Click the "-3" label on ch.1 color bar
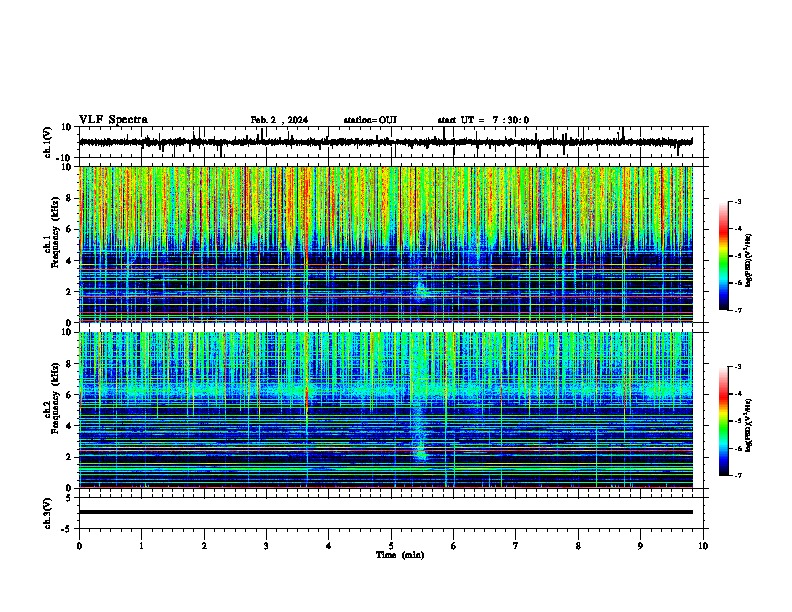Viewport: 792px width, 612px height. click(x=737, y=201)
